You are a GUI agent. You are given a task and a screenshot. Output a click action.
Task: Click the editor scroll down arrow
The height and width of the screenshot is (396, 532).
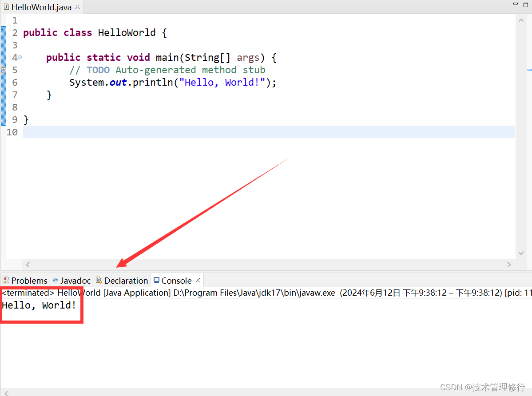click(x=521, y=253)
